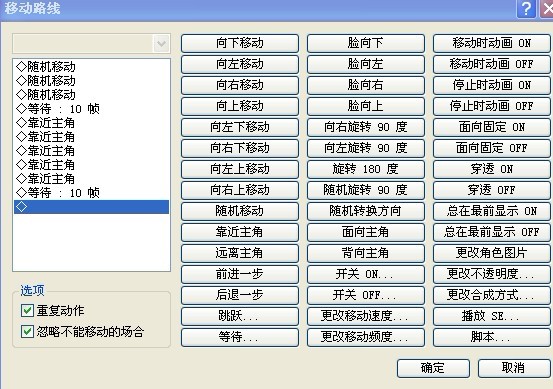This screenshot has width=553, height=389.
Task: Click the 面向固定 OFF button
Action: (x=492, y=148)
